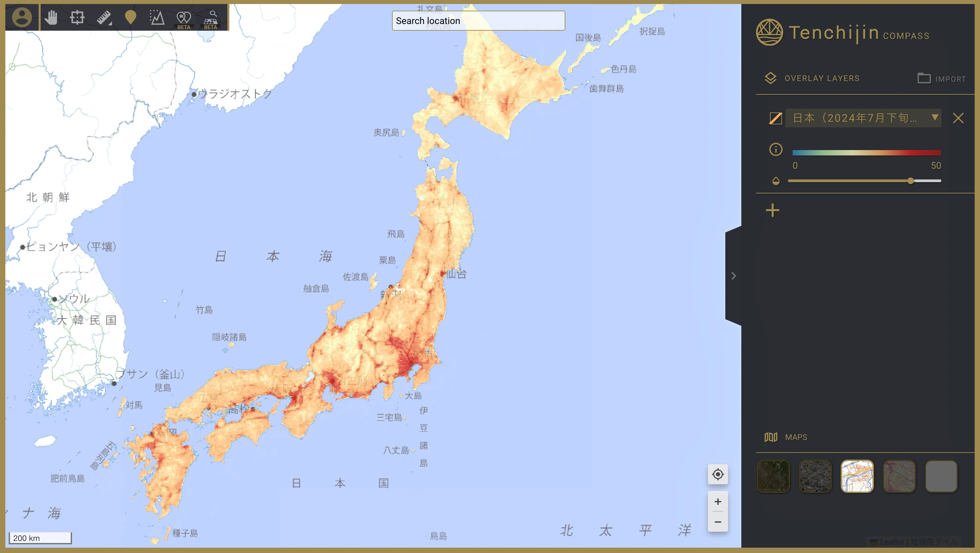Click the import folder icon

click(924, 78)
